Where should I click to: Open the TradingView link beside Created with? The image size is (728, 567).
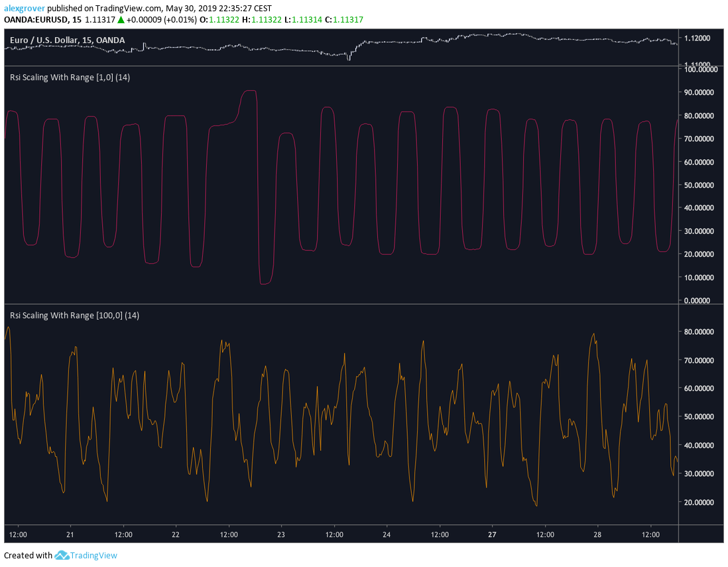click(x=93, y=555)
